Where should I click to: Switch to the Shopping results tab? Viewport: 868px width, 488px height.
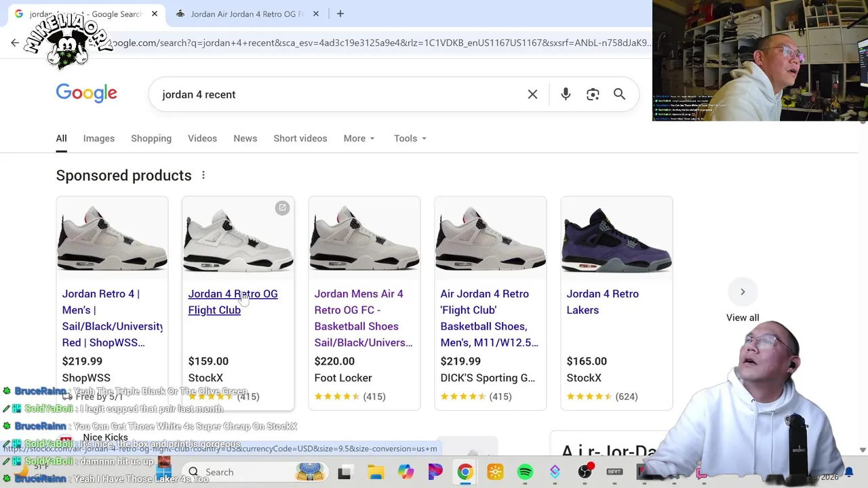151,138
